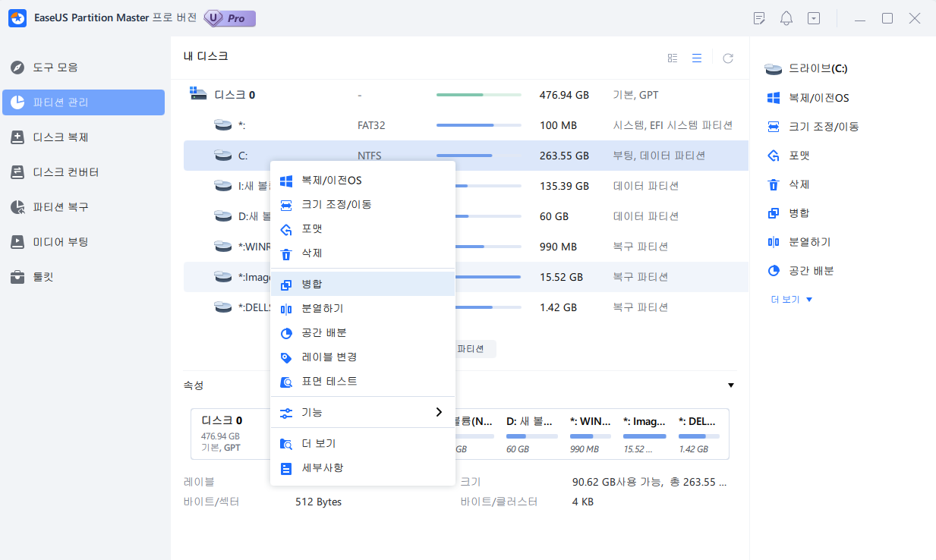Screen dimensions: 936x560
Task: Open 디스크 복제 in the sidebar
Action: coord(84,137)
